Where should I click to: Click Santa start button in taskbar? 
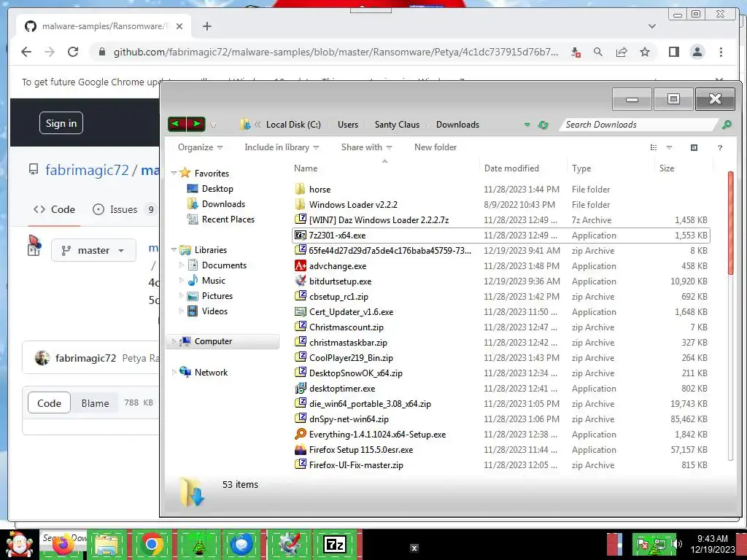(x=19, y=544)
